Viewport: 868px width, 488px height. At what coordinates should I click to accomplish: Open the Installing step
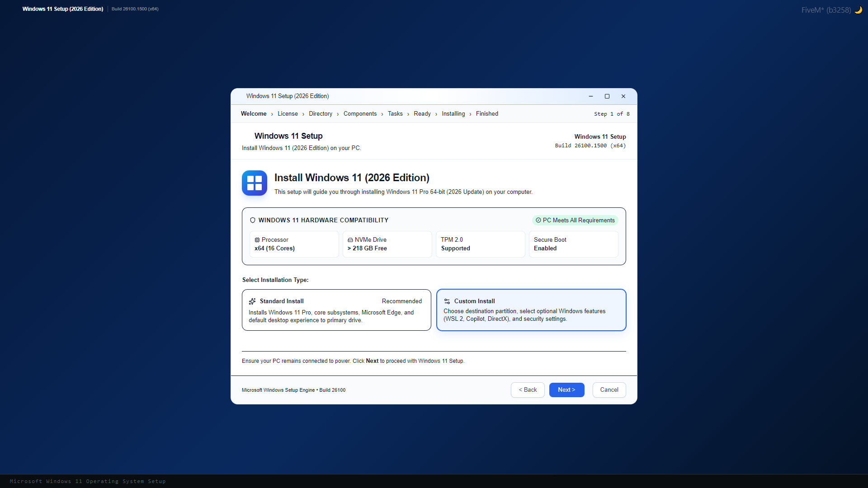pyautogui.click(x=453, y=114)
